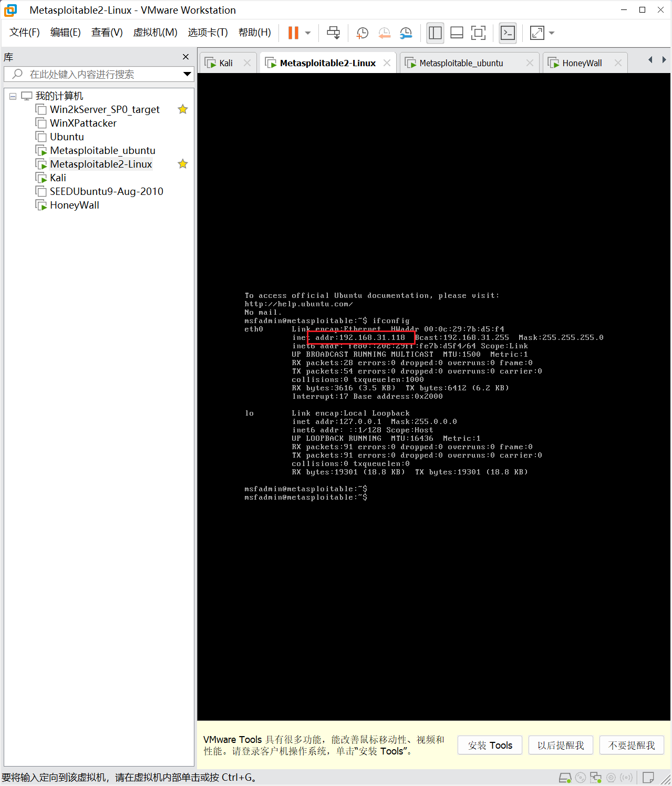
Task: Click the CD/DVD drive status icon
Action: click(581, 778)
